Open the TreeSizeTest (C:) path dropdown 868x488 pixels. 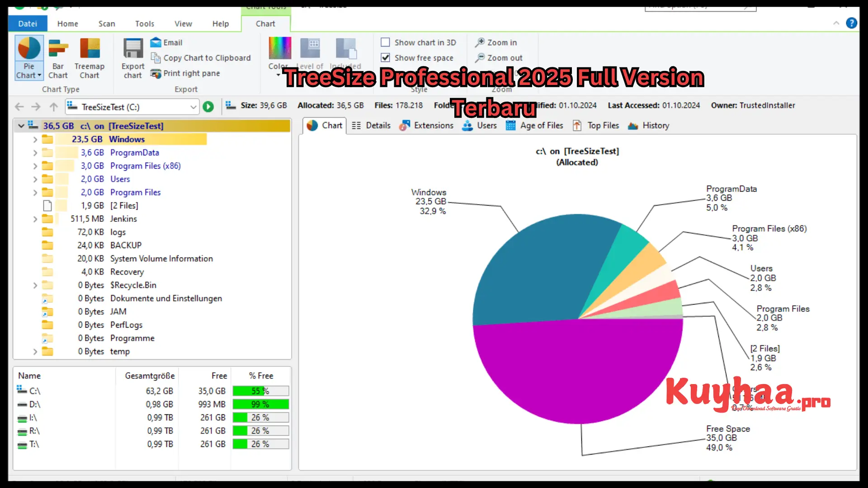(193, 107)
